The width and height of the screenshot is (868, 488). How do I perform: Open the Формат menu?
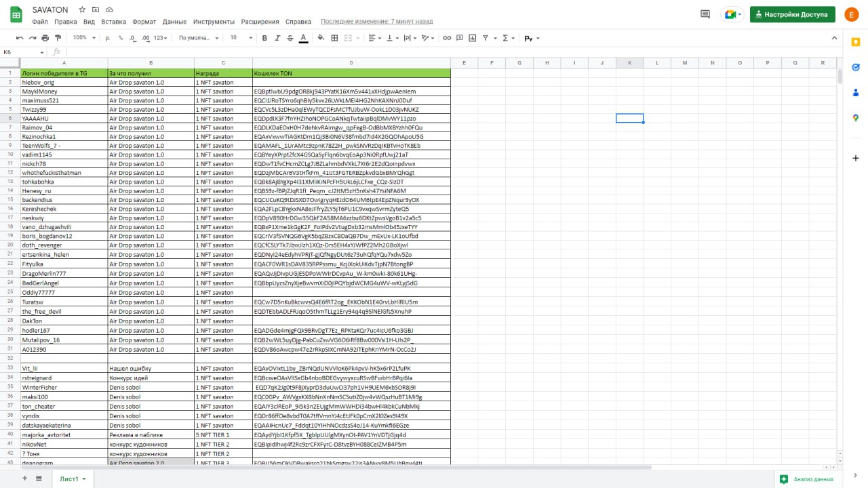tap(144, 22)
